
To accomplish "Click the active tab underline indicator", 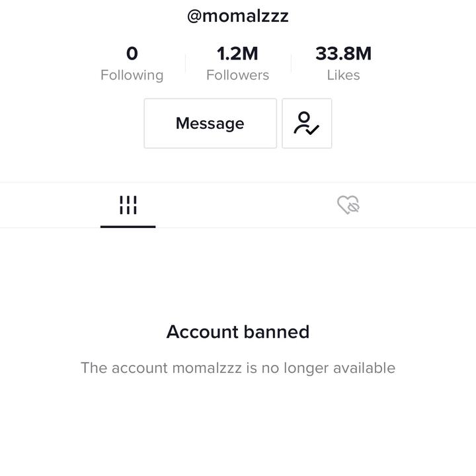I will (128, 226).
